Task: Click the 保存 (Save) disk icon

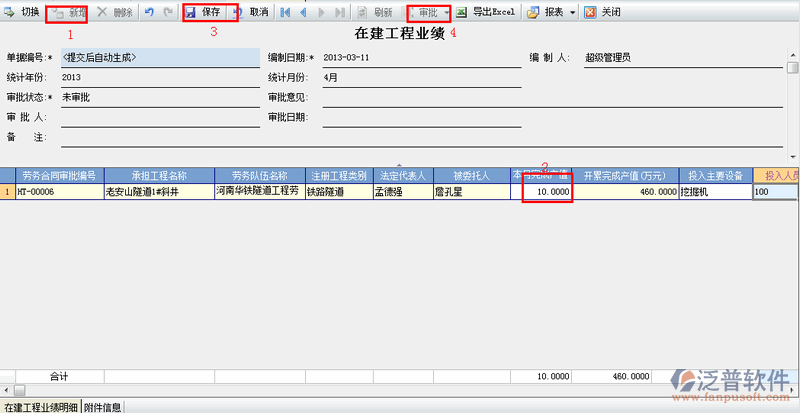Action: [x=191, y=13]
